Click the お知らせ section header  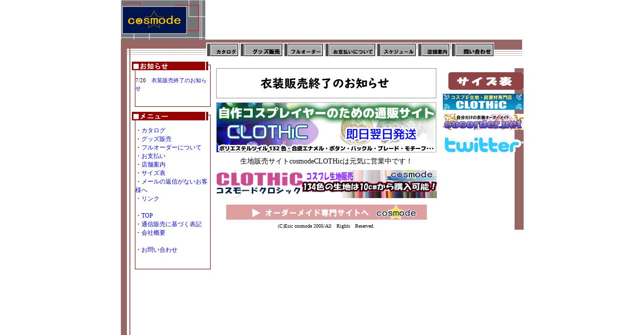[171, 66]
